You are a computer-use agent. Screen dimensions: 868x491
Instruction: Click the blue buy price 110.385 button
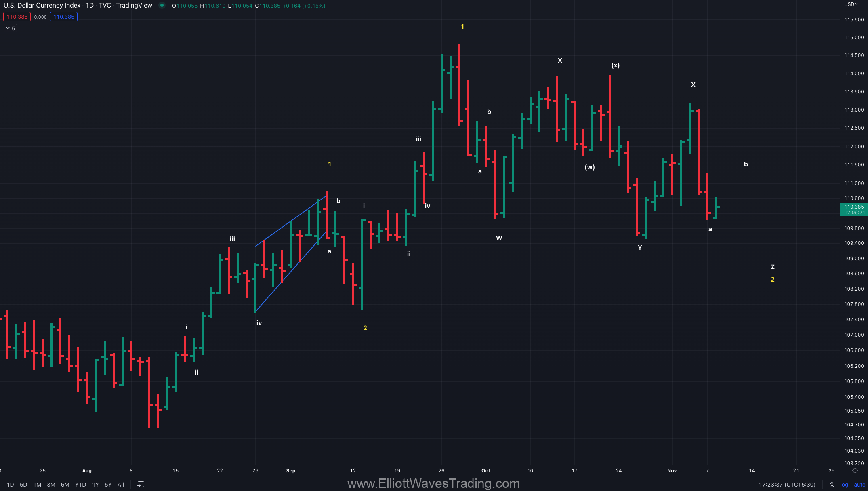coord(64,17)
